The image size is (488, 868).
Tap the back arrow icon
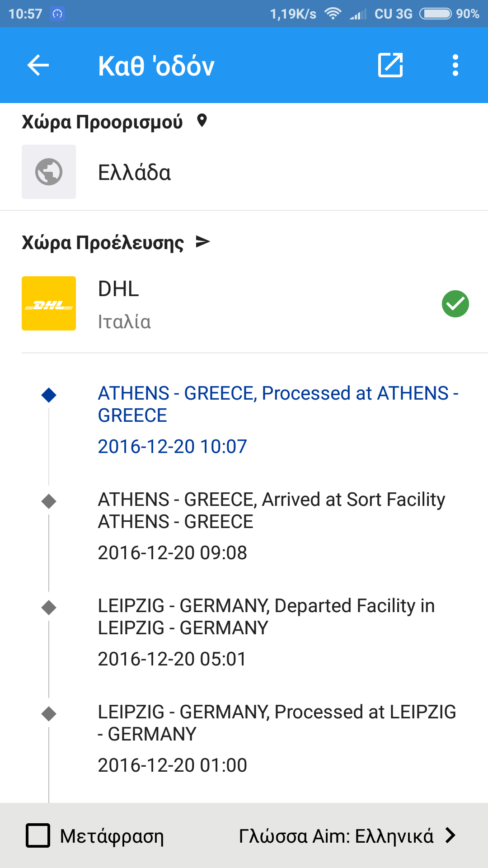pyautogui.click(x=38, y=66)
